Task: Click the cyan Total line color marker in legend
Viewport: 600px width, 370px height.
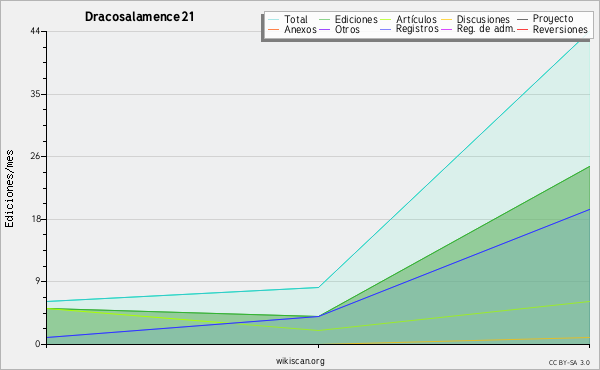Action: tap(274, 20)
